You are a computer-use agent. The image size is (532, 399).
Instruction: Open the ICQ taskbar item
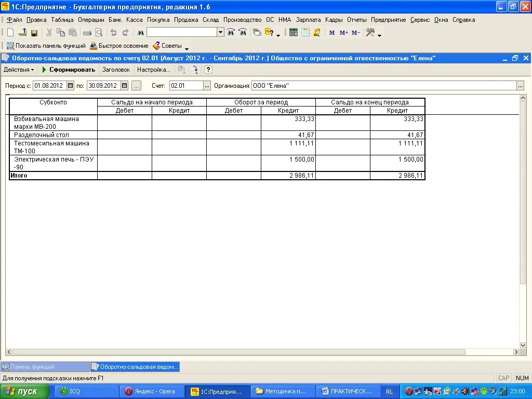click(86, 392)
